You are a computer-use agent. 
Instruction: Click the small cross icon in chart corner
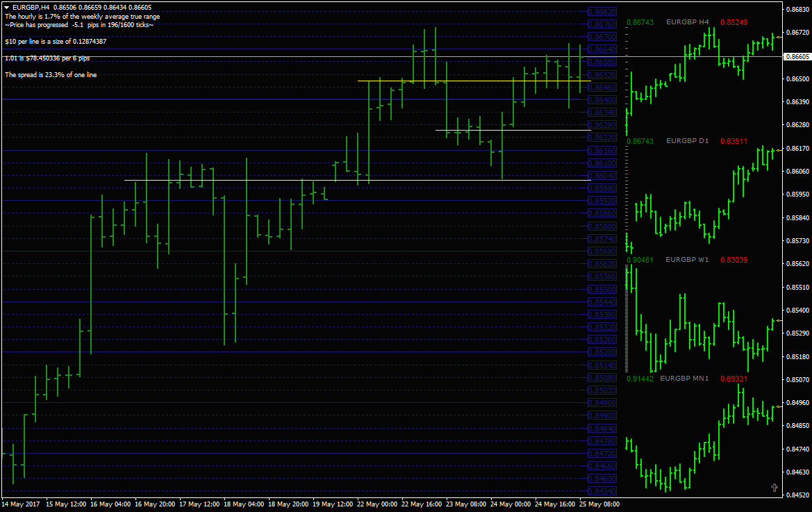(x=774, y=488)
